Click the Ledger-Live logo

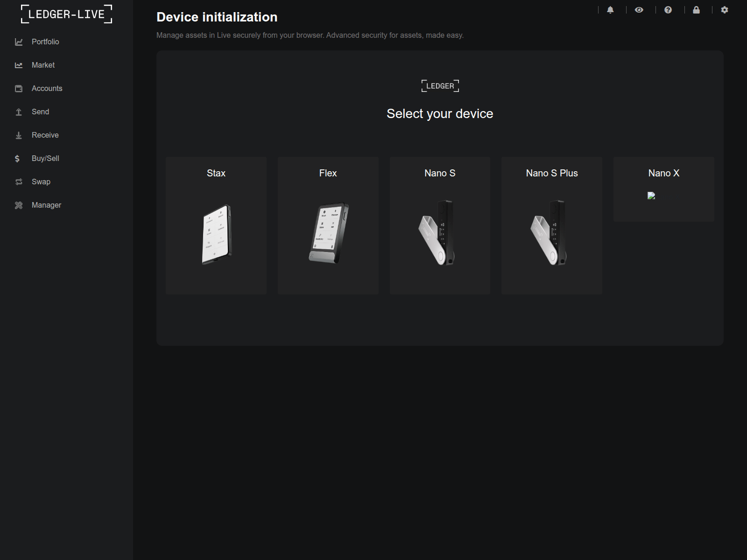tap(66, 14)
